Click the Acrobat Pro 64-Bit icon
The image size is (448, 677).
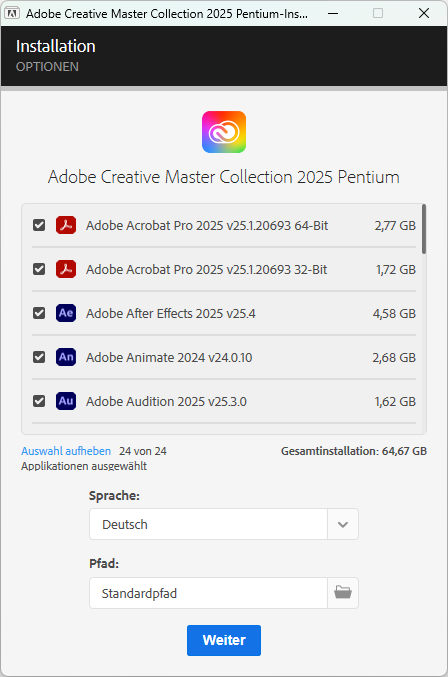(66, 225)
